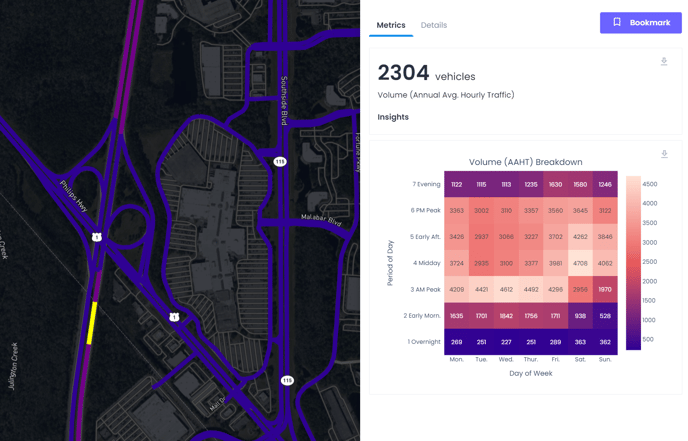Click the US 1 shield near map center bottom
This screenshot has width=688, height=441.
(x=174, y=317)
